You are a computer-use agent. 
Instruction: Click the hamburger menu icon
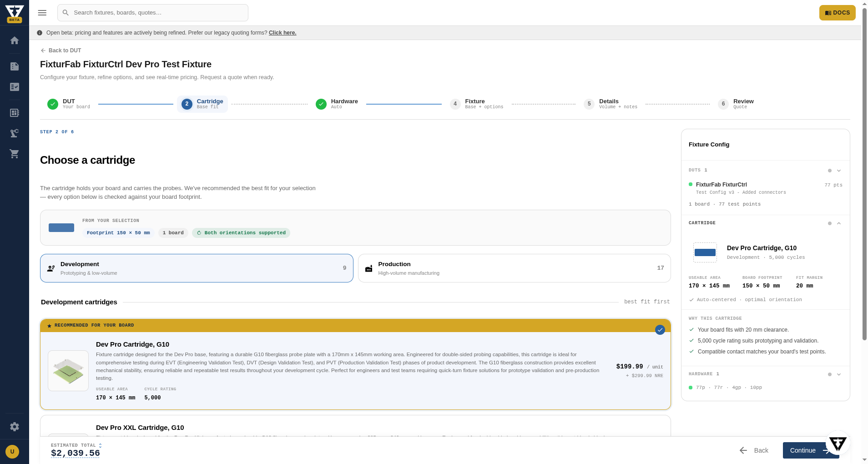(x=42, y=13)
